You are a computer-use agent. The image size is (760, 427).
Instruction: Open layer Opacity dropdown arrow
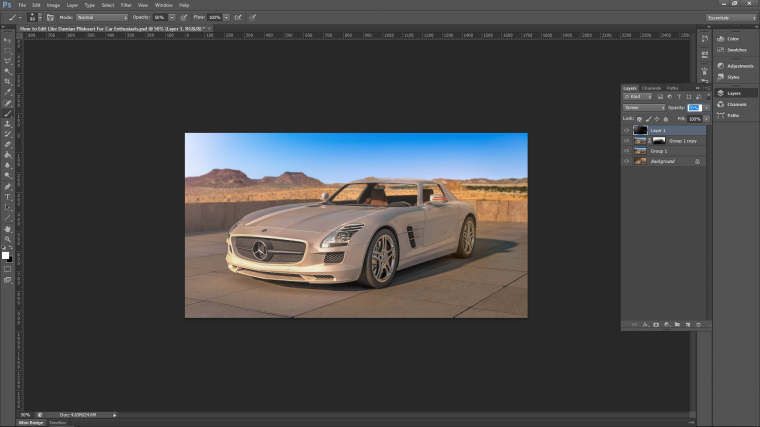[706, 108]
